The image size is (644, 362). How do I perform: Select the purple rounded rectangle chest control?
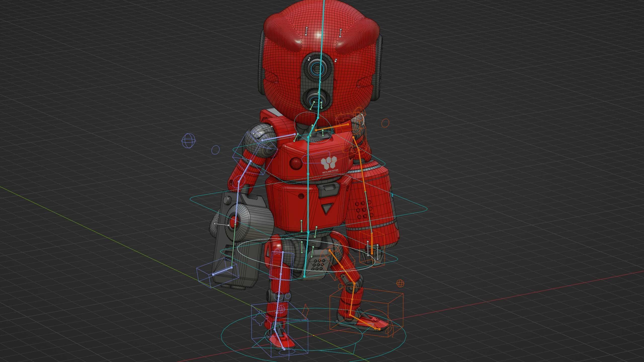(316, 157)
